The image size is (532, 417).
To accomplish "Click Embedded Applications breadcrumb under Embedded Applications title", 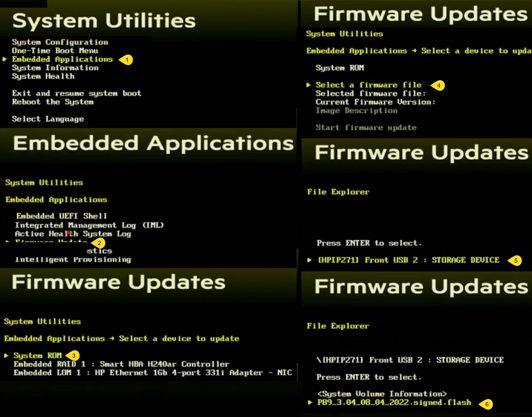I will pos(56,200).
